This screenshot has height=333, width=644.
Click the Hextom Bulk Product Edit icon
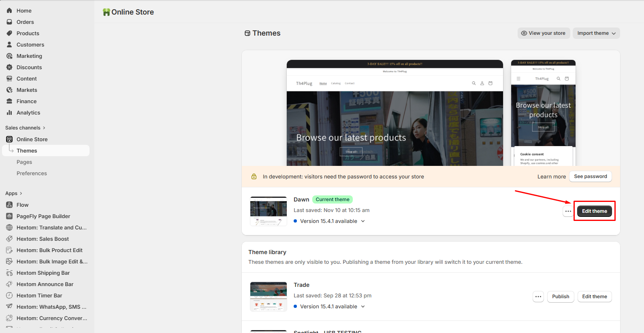[x=9, y=250]
